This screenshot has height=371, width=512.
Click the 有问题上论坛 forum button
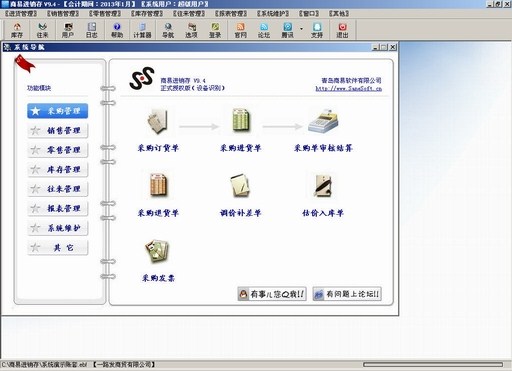point(347,294)
